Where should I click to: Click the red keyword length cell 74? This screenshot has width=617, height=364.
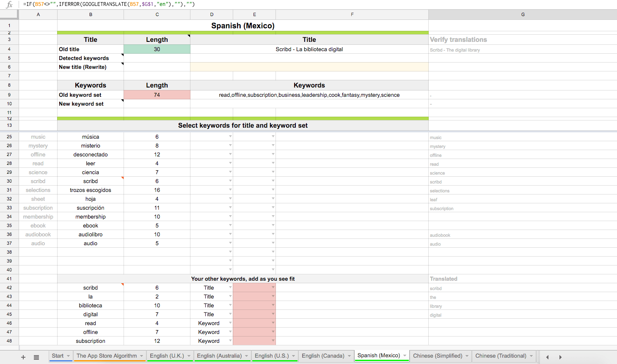[157, 95]
